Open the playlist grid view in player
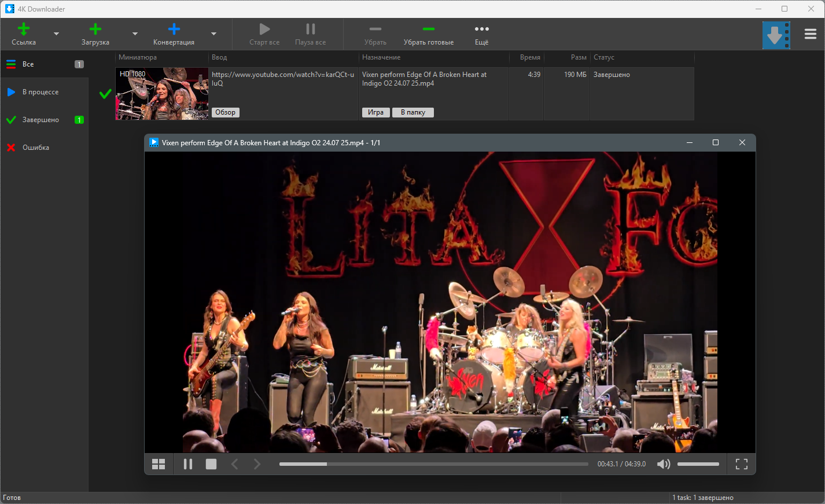Screen dimensions: 825x504 159,464
